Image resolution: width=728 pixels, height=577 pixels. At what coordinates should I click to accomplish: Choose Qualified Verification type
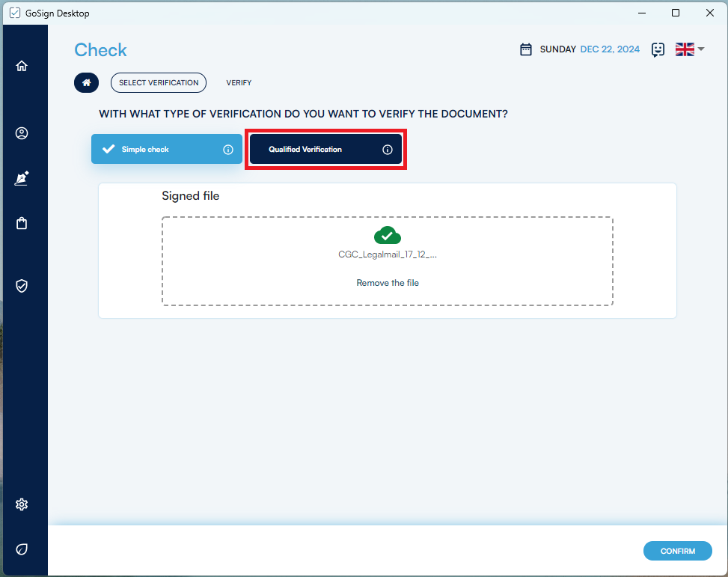point(314,150)
